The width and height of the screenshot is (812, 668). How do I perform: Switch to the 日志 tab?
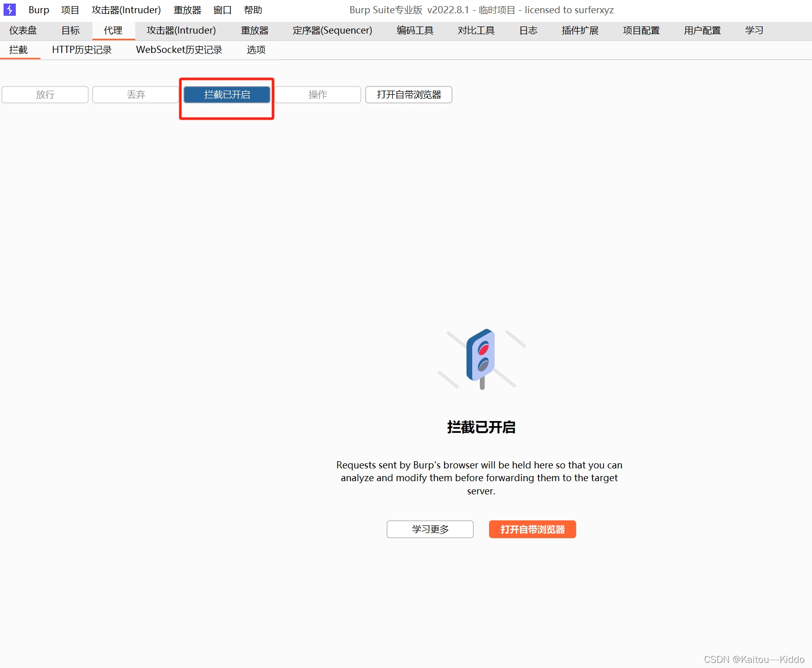click(x=528, y=31)
